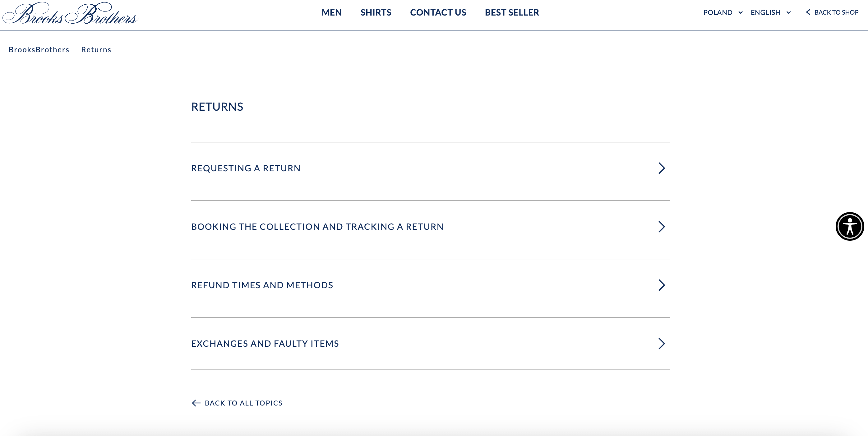The width and height of the screenshot is (868, 436).
Task: Click the arrow beside Booking the Collection row
Action: pyautogui.click(x=662, y=227)
